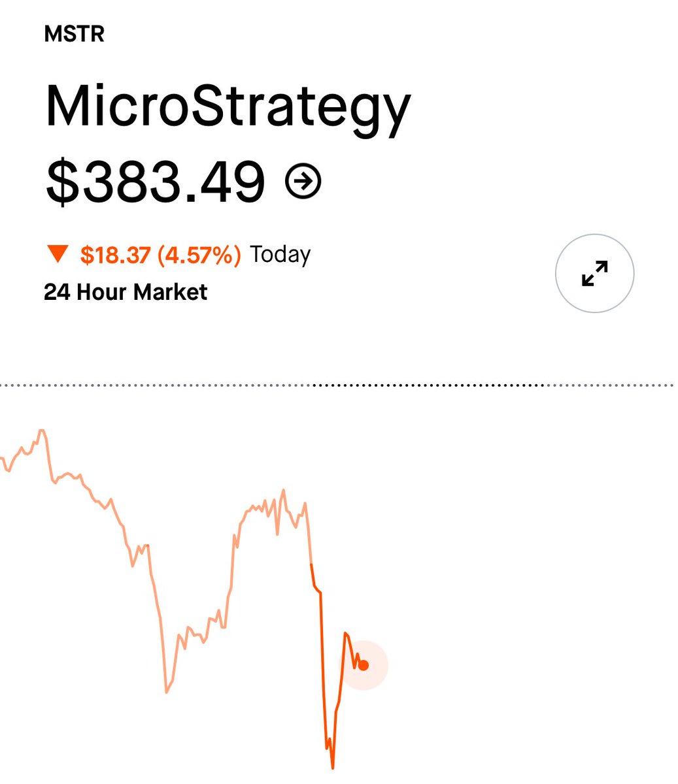Open the 24 Hour Market label
This screenshot has width=678, height=784.
[126, 291]
